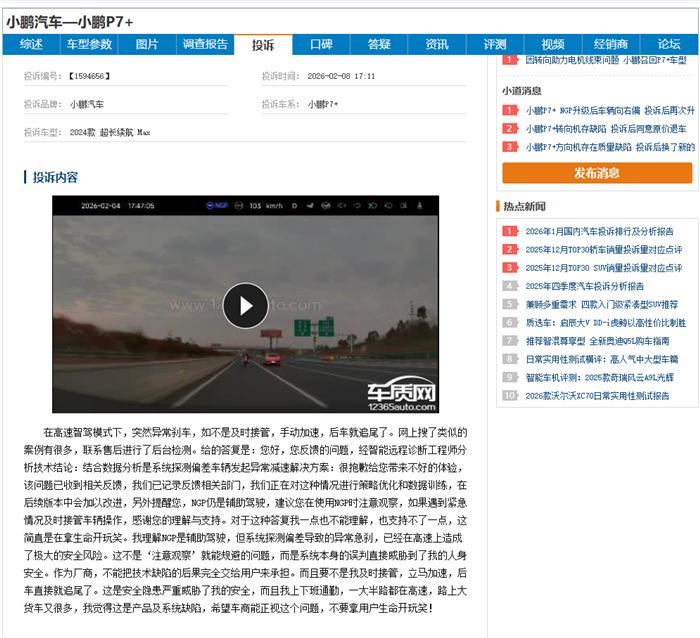Select the 投诉 tab
Image resolution: width=700 pixels, height=638 pixels.
click(263, 45)
